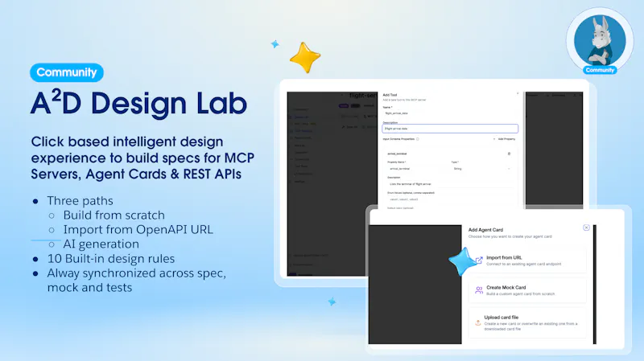The width and height of the screenshot is (644, 361).
Task: Click the 'AI generation' text
Action: (x=101, y=244)
